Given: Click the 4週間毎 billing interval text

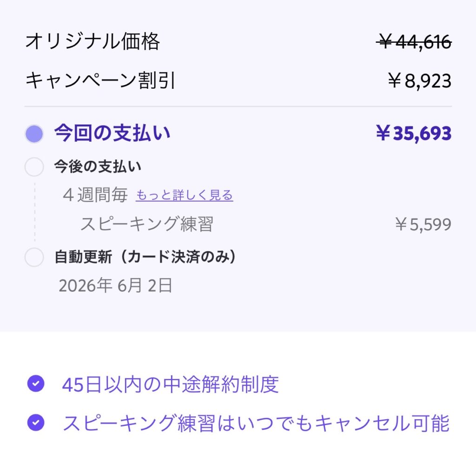Looking at the screenshot, I should pyautogui.click(x=95, y=195).
